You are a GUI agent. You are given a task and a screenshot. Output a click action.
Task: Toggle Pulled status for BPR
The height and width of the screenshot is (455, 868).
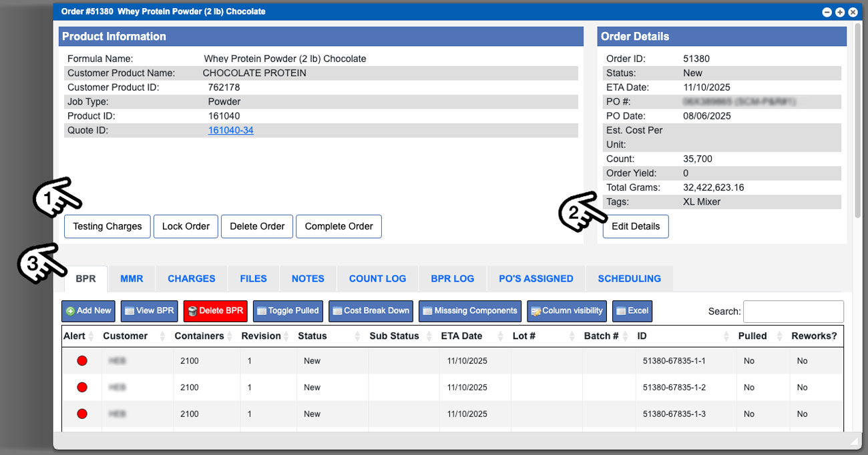288,311
